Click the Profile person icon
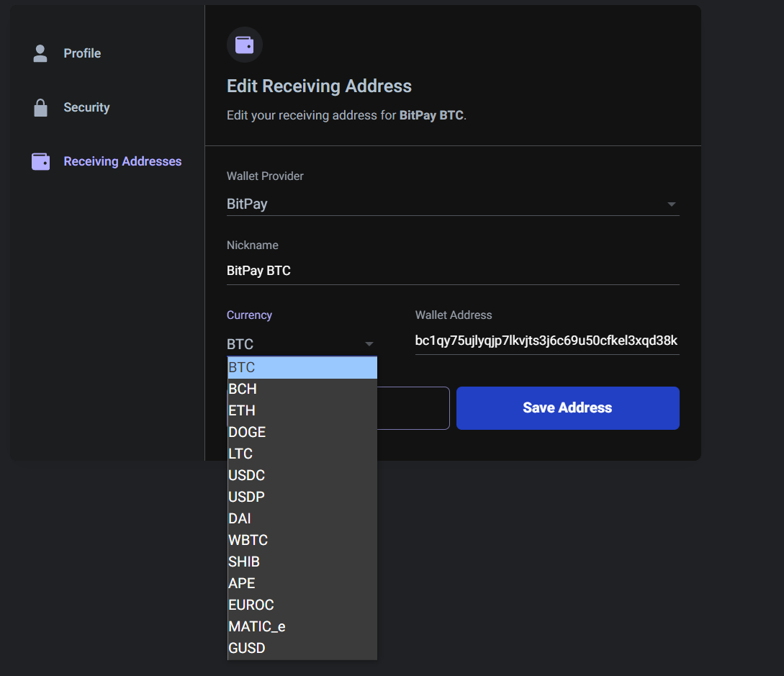 click(40, 53)
